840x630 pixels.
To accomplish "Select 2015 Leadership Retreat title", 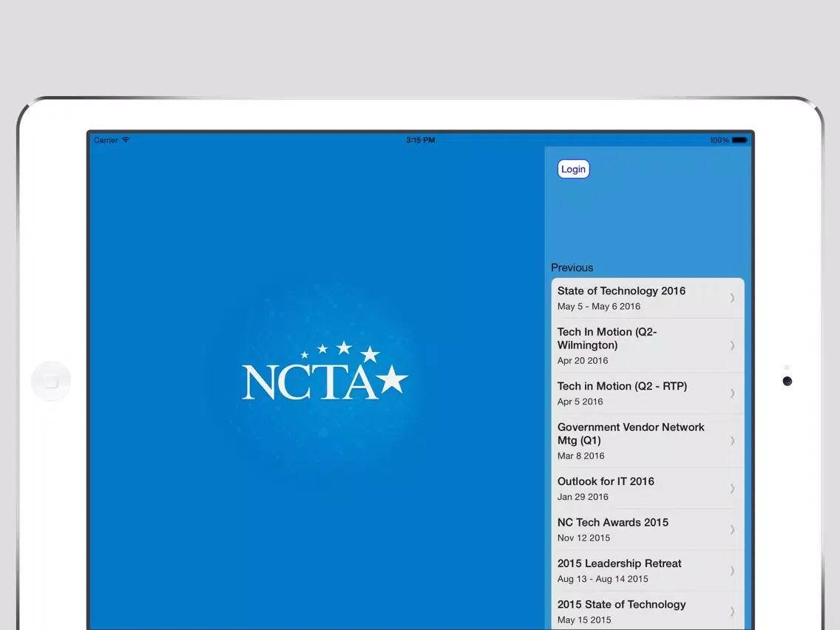I will point(620,563).
